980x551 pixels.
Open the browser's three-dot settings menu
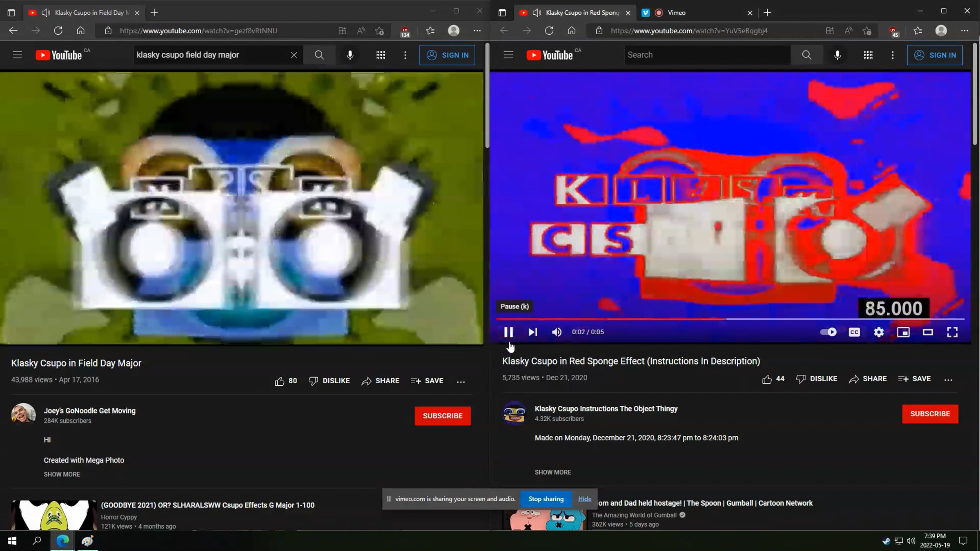click(965, 30)
